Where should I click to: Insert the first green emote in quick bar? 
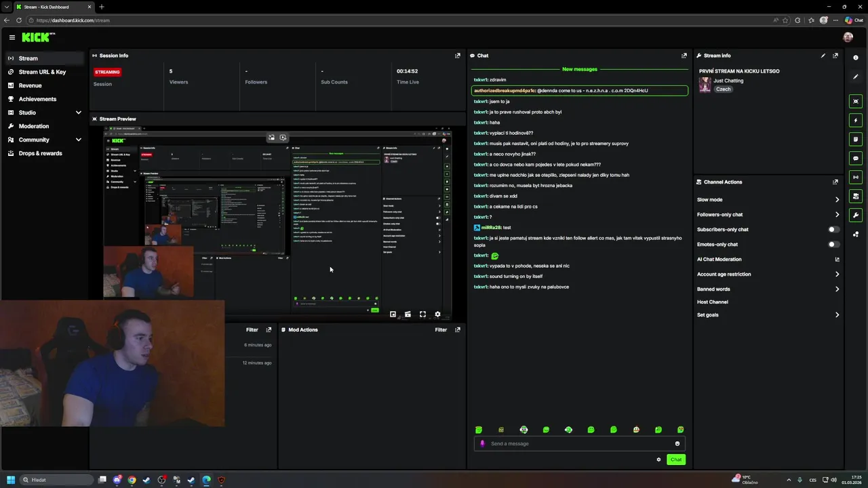point(479,430)
